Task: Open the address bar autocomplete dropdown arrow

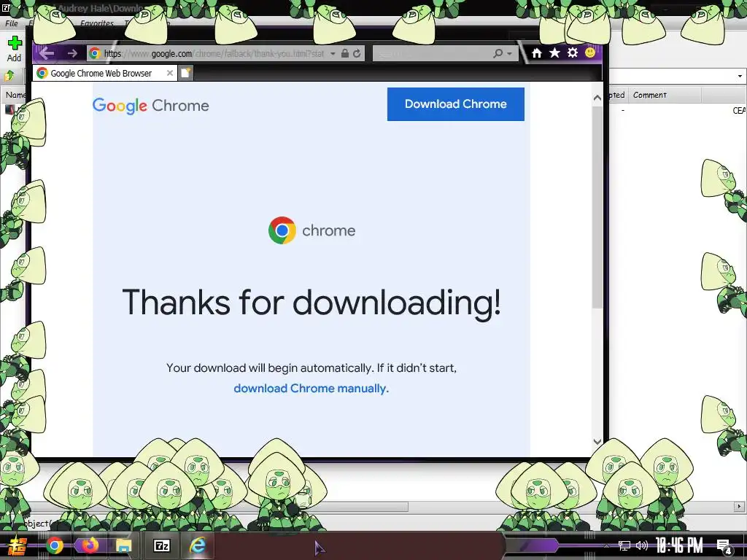Action: [x=333, y=54]
